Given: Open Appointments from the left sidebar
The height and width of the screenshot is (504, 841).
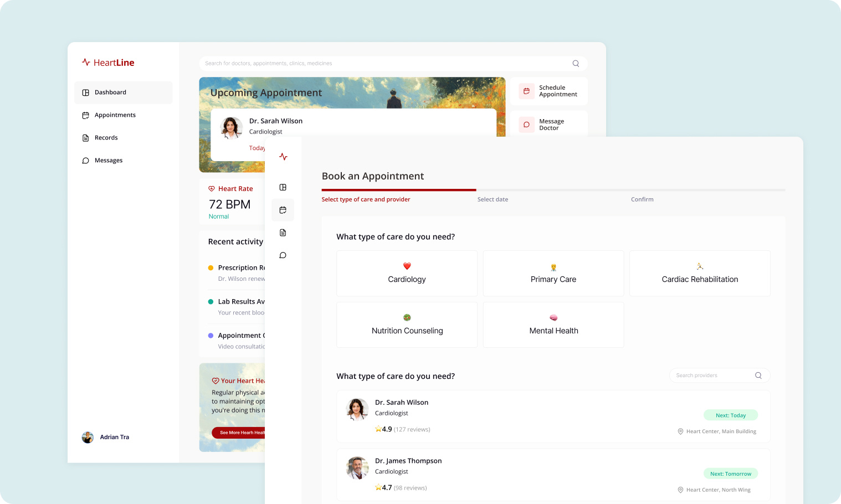Looking at the screenshot, I should [115, 115].
